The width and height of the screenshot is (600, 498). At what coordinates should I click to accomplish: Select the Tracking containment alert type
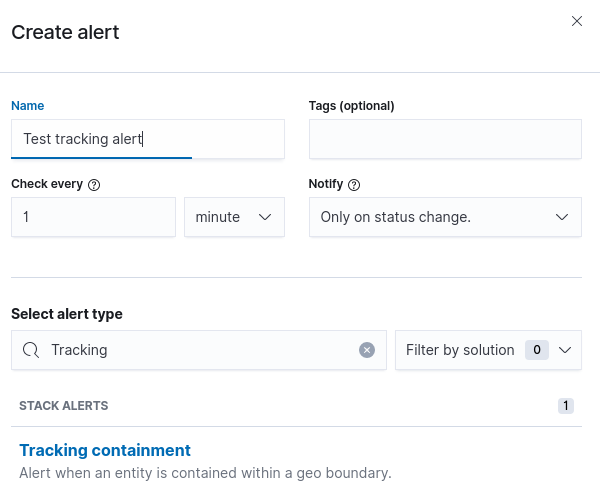coord(105,450)
